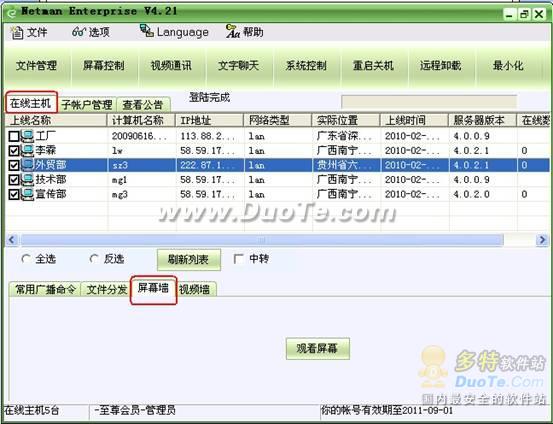Select the 反选 radio button

point(93,259)
